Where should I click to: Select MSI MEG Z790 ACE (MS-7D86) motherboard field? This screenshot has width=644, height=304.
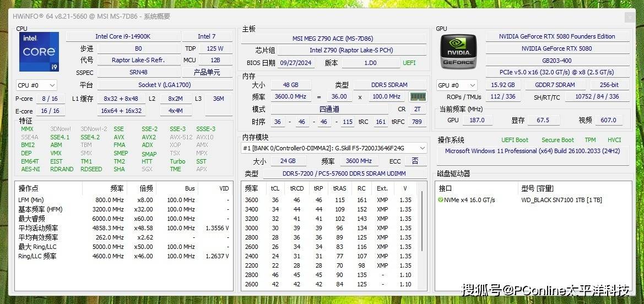pos(333,39)
